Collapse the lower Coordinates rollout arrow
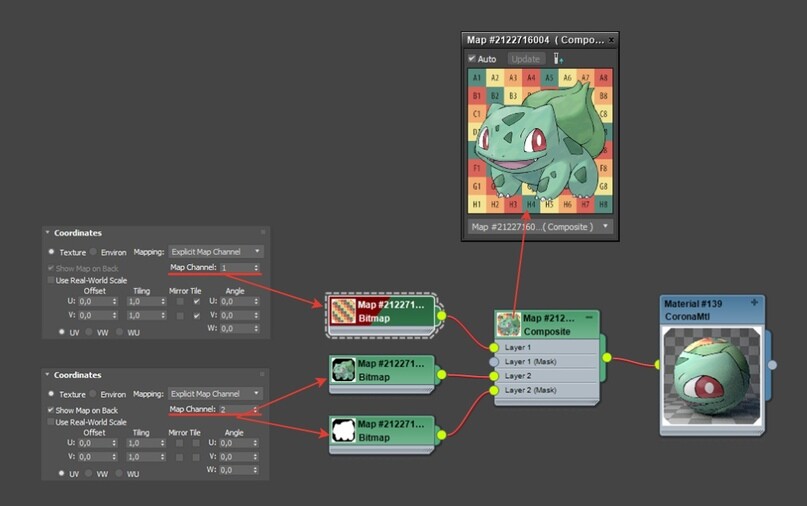Viewport: 807px width, 506px height. (x=47, y=375)
